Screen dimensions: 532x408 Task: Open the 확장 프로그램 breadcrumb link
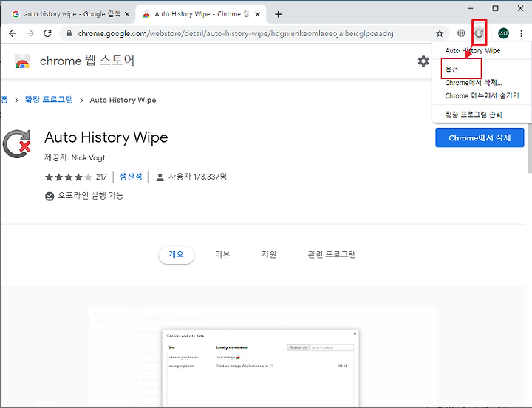(x=49, y=100)
